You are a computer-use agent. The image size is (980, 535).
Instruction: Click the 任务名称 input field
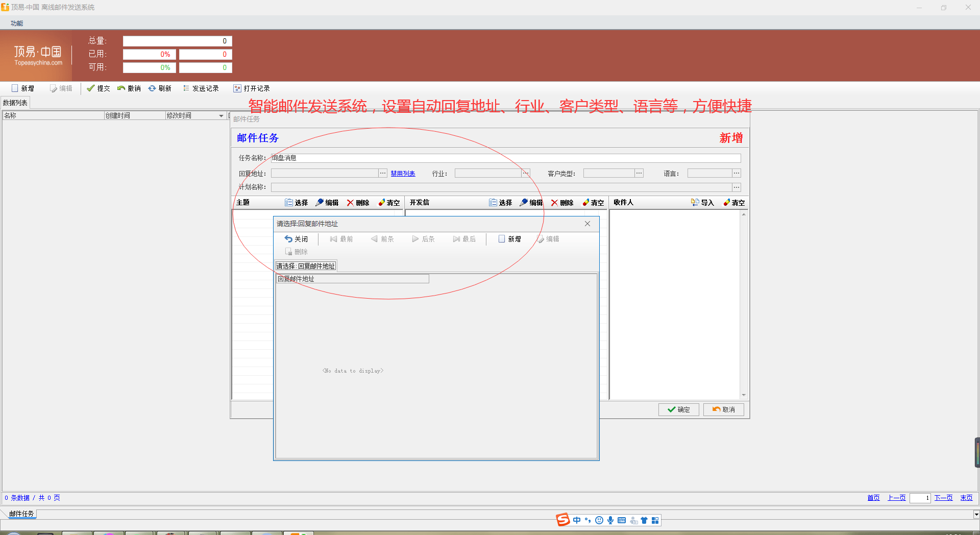(x=505, y=158)
